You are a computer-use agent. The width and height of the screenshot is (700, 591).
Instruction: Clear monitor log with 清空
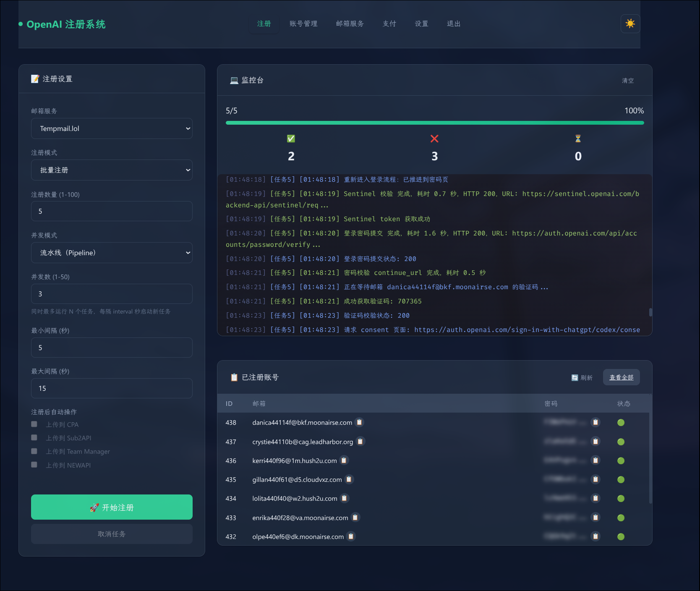coord(628,81)
